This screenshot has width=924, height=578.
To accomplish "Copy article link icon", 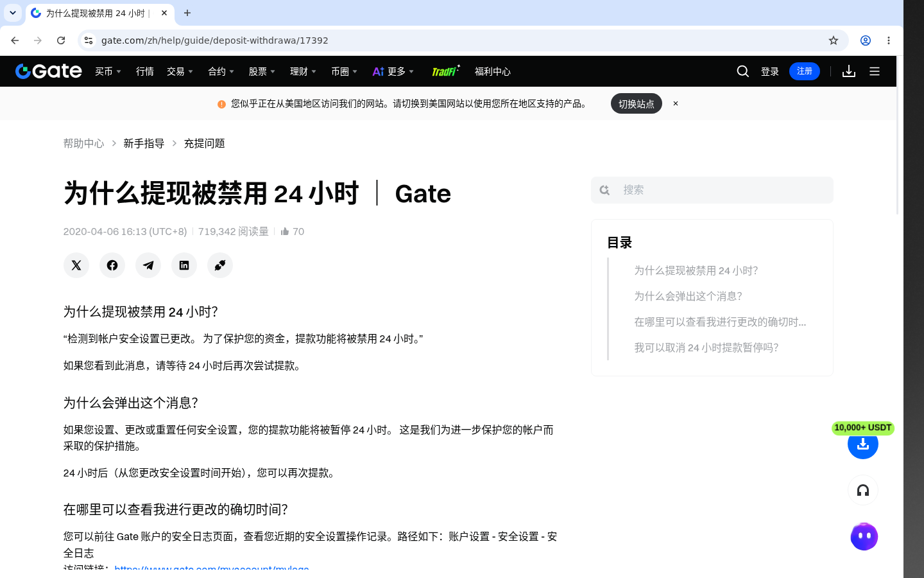I will coord(220,265).
